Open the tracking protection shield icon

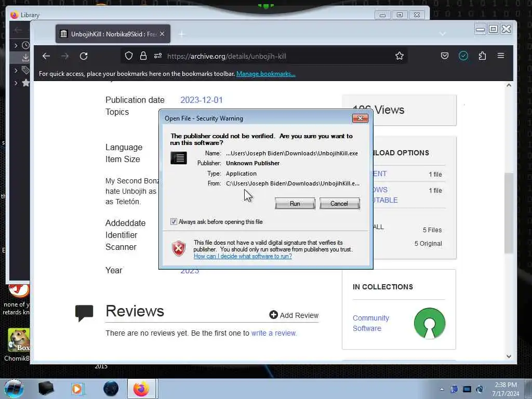129,56
